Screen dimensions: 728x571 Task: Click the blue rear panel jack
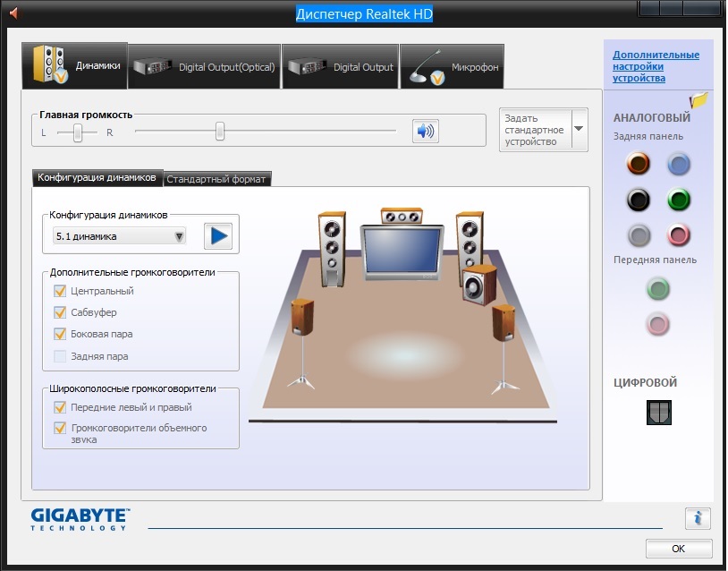678,164
